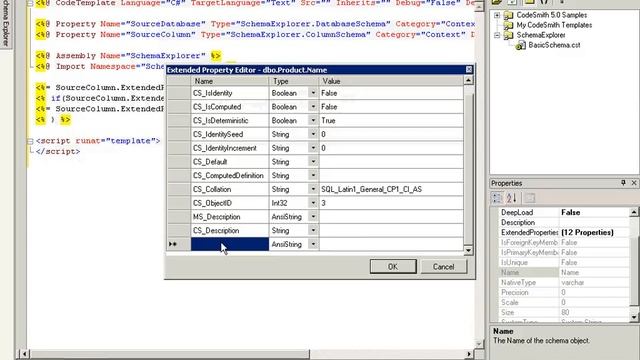Edit the CS_Default value cell
Image resolution: width=640 pixels, height=360 pixels.
click(x=391, y=162)
